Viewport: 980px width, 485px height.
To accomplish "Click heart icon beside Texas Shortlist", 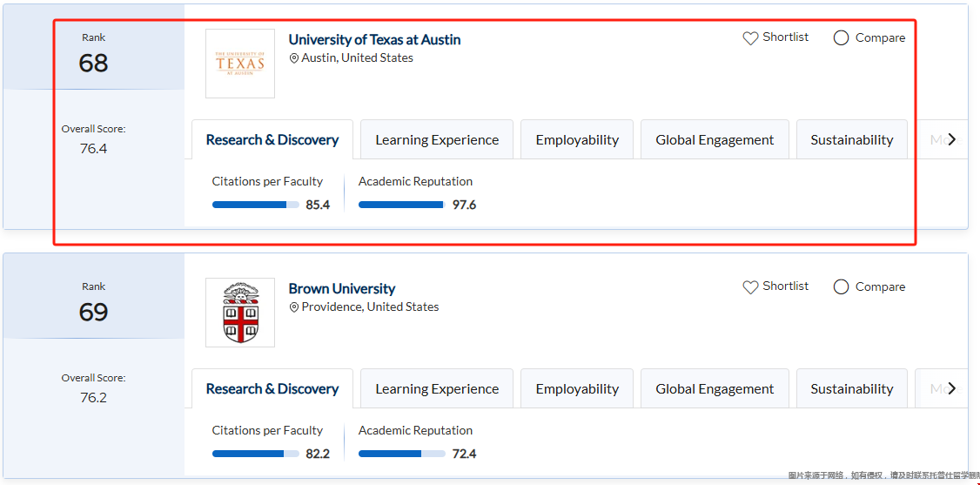I will [750, 38].
